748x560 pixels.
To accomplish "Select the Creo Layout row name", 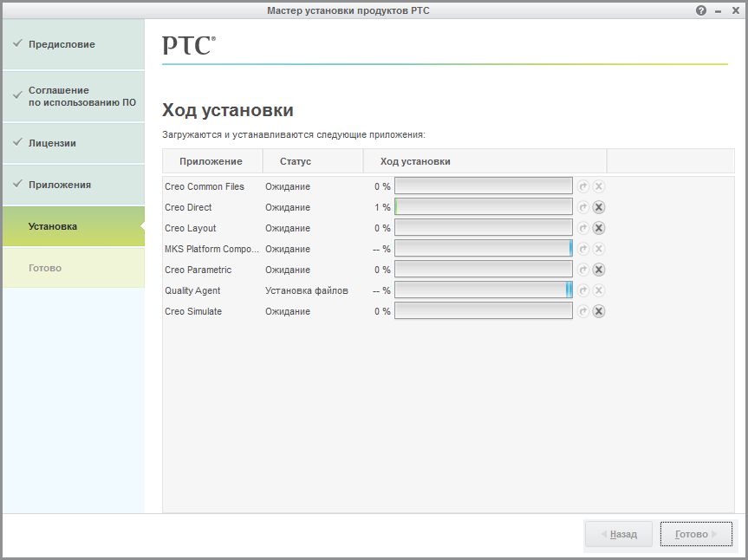I will pyautogui.click(x=191, y=229).
